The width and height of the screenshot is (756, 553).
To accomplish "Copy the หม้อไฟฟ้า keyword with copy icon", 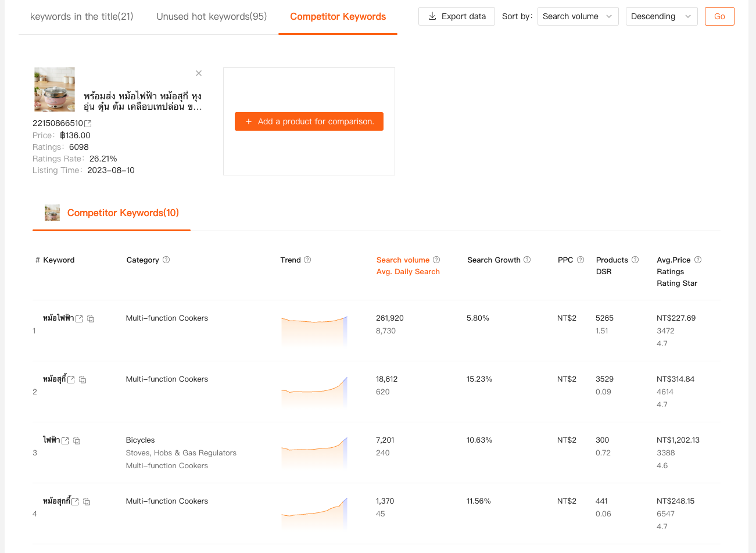I will pyautogui.click(x=91, y=319).
